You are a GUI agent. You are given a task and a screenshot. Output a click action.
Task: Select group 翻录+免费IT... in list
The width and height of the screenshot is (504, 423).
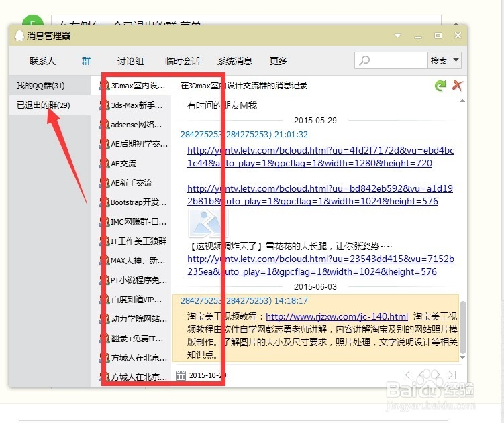[x=134, y=339]
